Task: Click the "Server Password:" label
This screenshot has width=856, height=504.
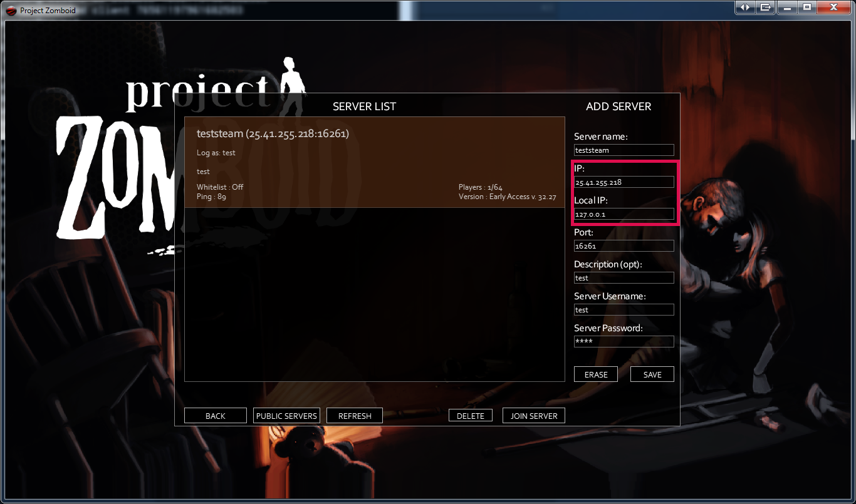Action: point(608,328)
